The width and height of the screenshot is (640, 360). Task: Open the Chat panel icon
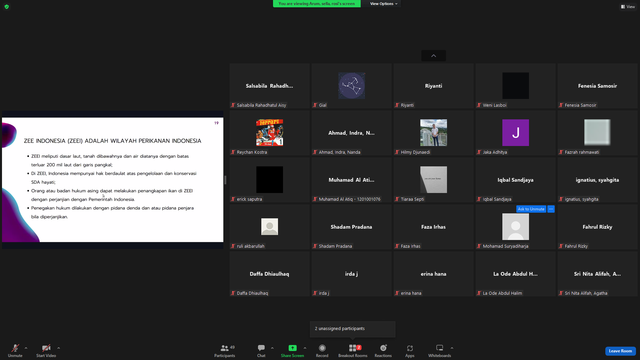[261, 348]
